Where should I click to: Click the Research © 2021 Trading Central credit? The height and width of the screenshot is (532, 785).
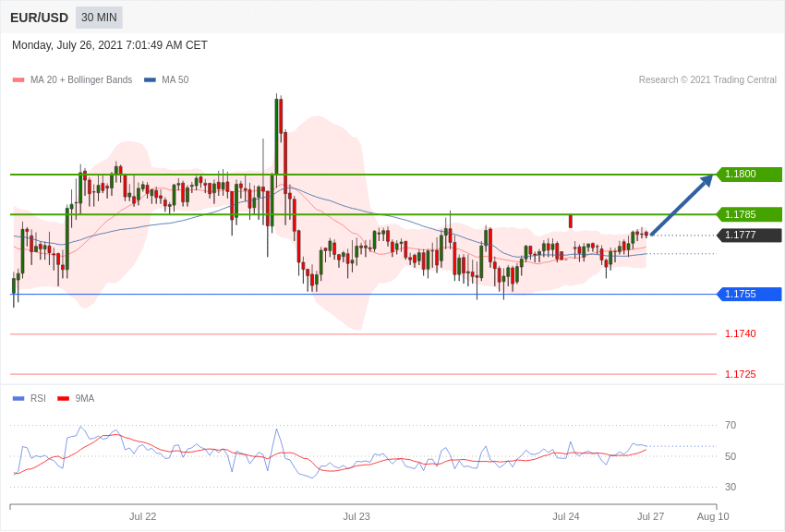click(707, 80)
